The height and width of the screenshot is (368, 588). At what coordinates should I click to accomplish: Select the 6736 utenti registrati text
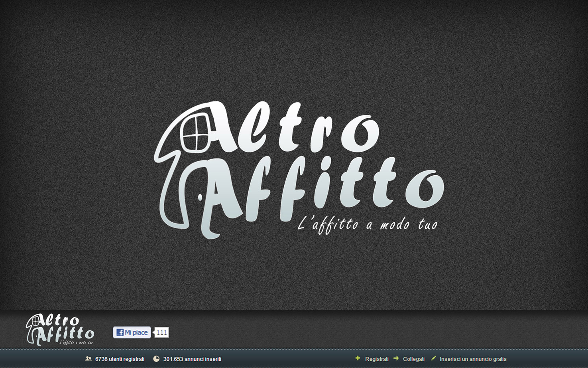[x=120, y=359]
